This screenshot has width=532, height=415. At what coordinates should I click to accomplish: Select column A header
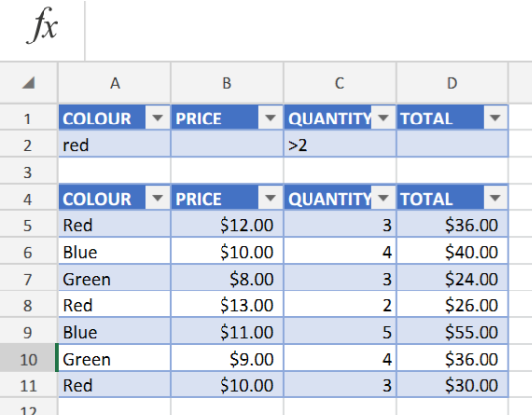(x=115, y=83)
